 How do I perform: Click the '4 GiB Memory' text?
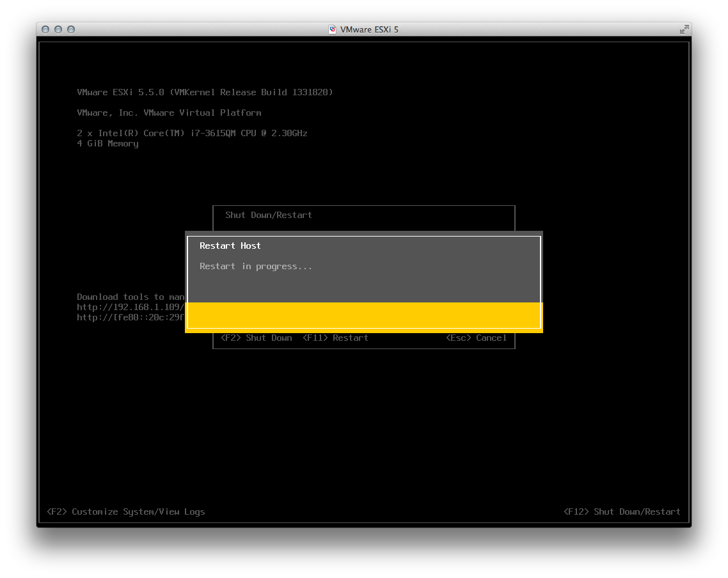point(107,143)
